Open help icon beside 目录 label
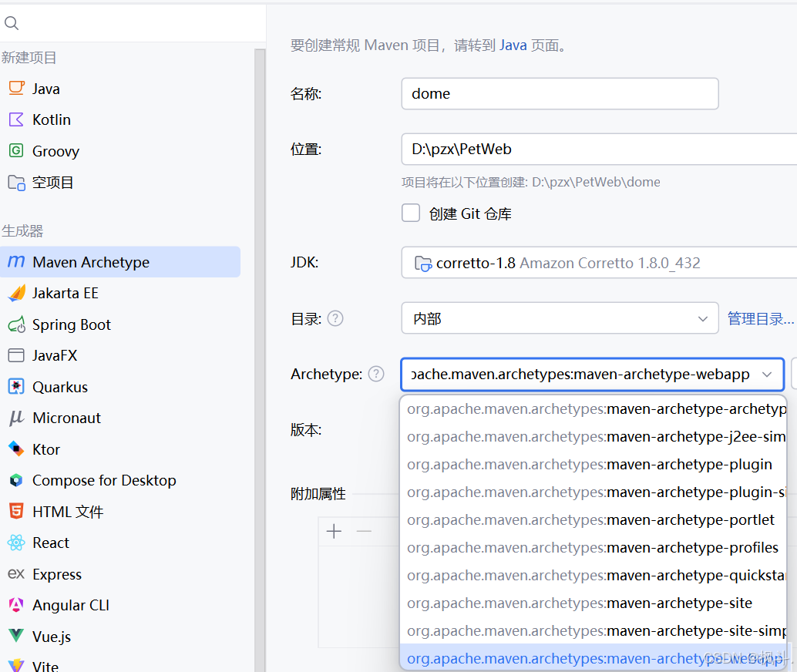The height and width of the screenshot is (672, 797). 335,319
